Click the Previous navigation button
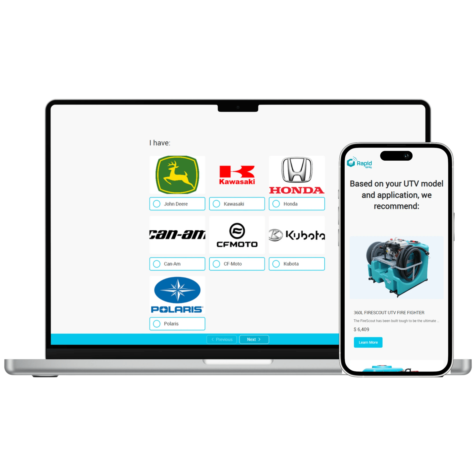Screen dimensions: 476x476 222,340
